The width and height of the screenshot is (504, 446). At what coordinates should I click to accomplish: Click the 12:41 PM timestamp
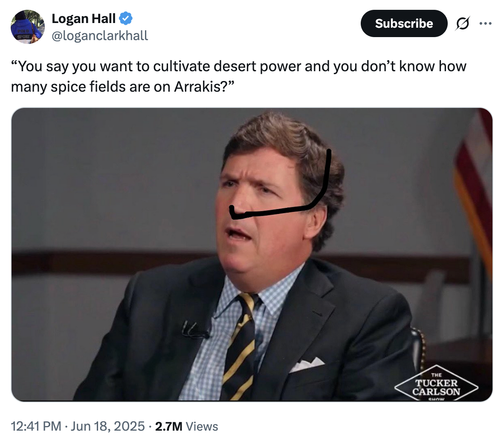(x=36, y=426)
